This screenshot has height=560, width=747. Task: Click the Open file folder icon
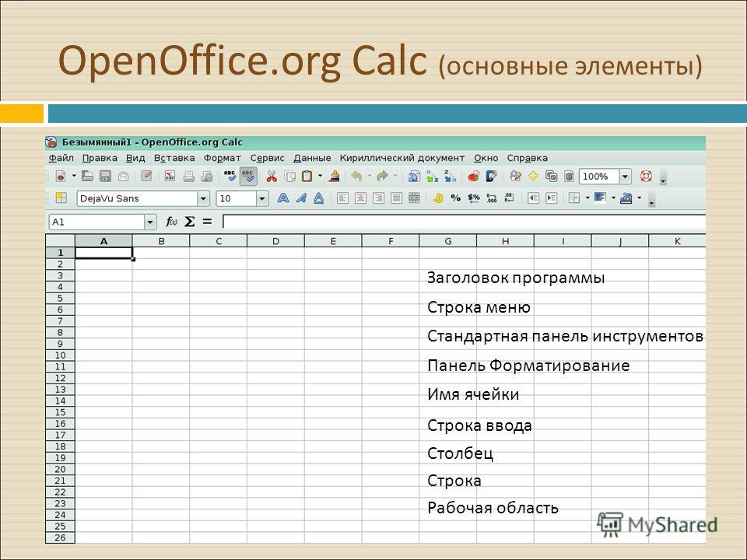(x=87, y=177)
